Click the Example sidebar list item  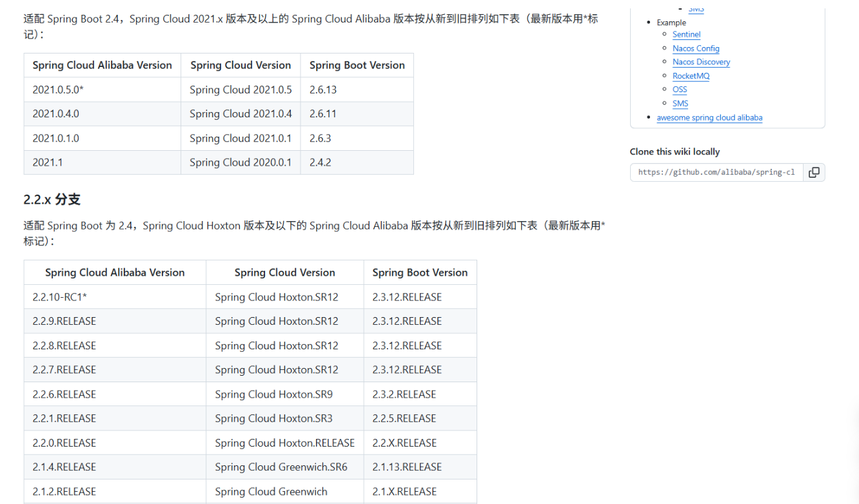[671, 23]
